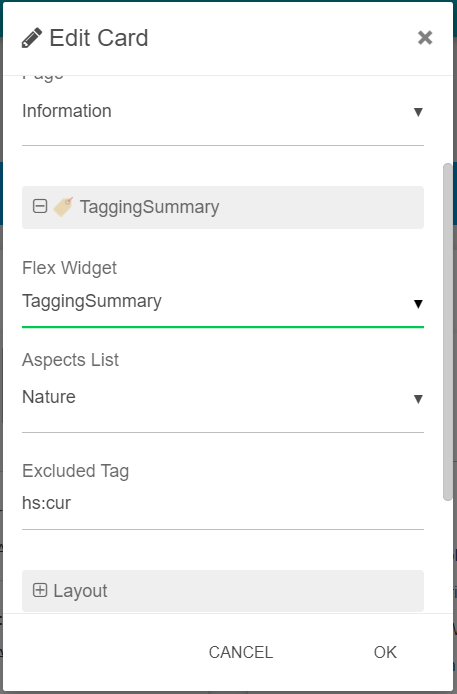Select the TaggingSummary value in Flex Widget
Image resolution: width=457 pixels, height=694 pixels.
(x=92, y=301)
